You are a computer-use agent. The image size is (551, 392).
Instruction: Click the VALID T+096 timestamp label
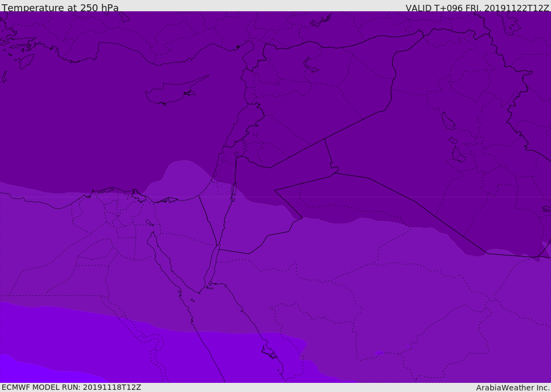477,8
